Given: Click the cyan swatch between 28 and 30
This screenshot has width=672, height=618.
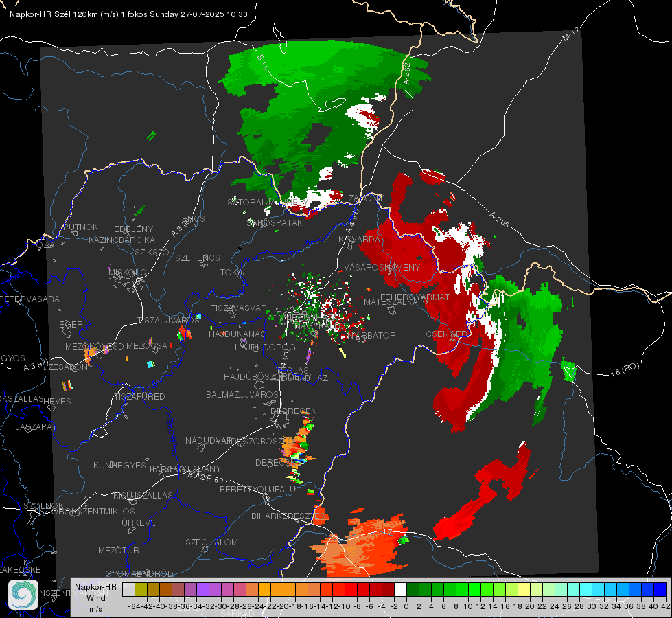Looking at the screenshot, I should (586, 590).
